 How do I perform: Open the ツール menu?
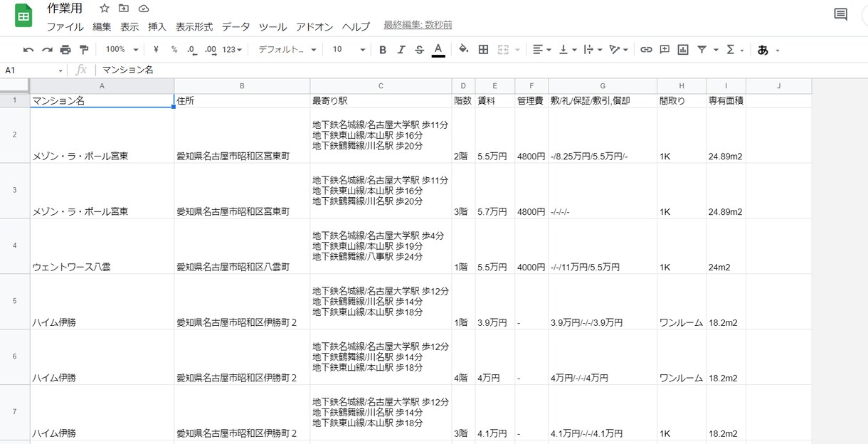click(272, 26)
